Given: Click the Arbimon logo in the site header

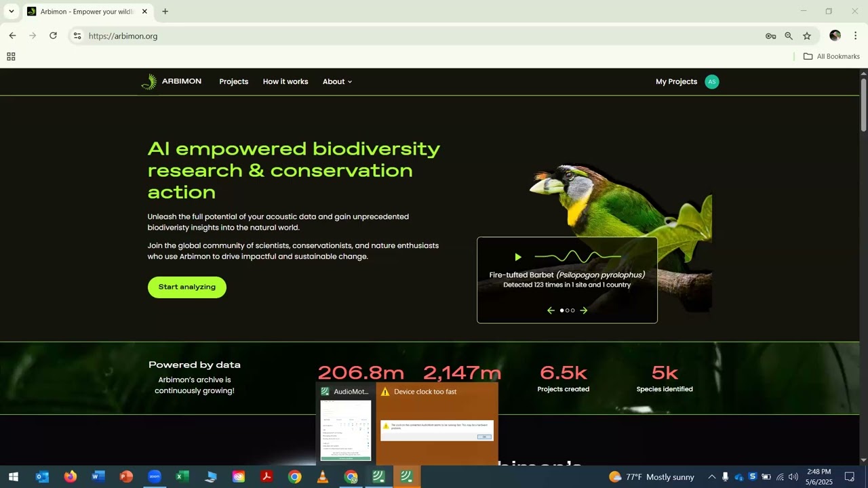Looking at the screenshot, I should tap(171, 81).
